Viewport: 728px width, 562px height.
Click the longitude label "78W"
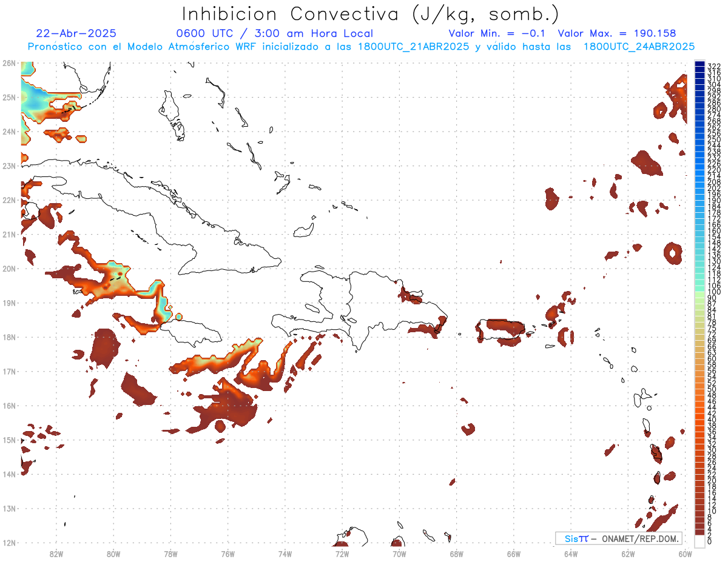point(170,554)
